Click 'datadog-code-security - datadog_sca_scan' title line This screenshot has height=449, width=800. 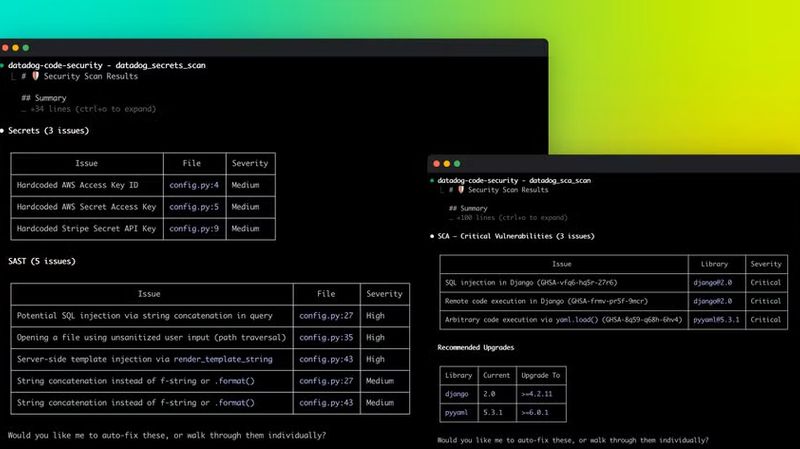click(514, 181)
